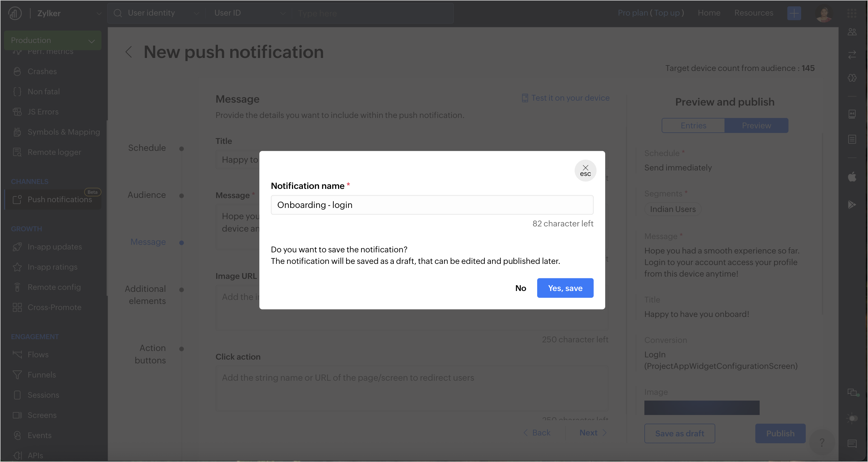Select the Google Play platform icon
868x462 pixels.
(x=852, y=205)
